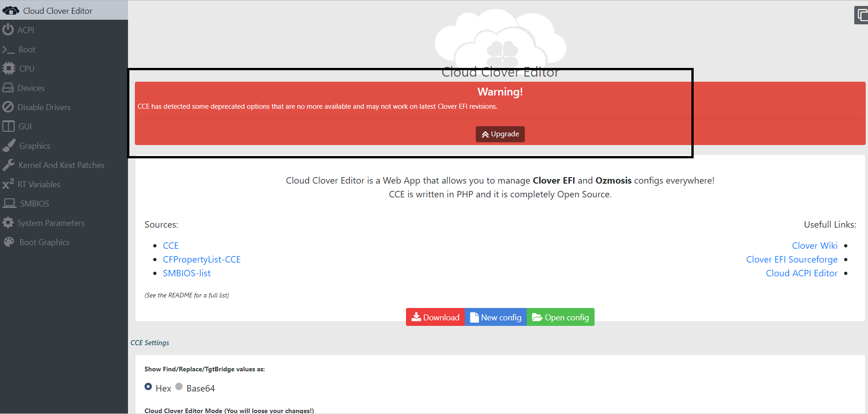This screenshot has height=414, width=868.
Task: Click the green Open config button
Action: [x=561, y=317]
